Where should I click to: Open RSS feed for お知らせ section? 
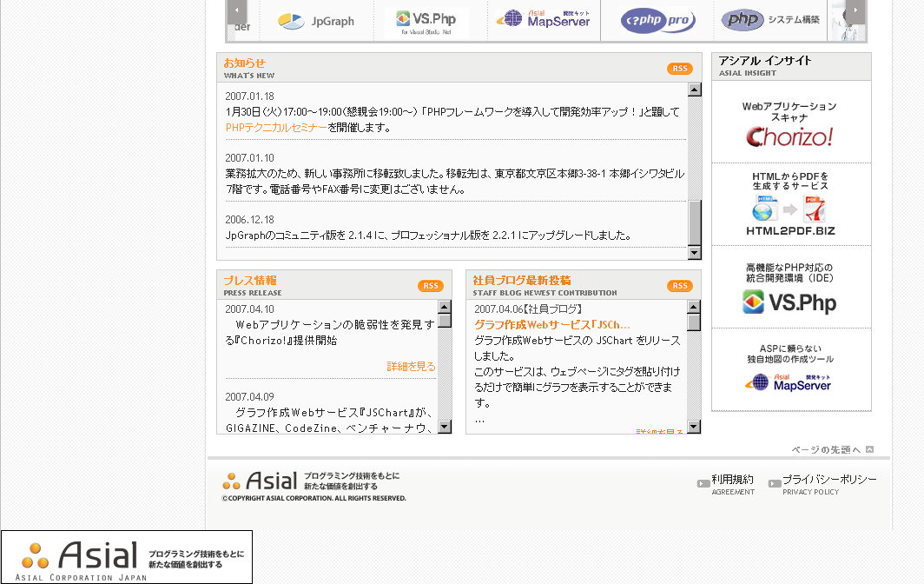pyautogui.click(x=679, y=69)
